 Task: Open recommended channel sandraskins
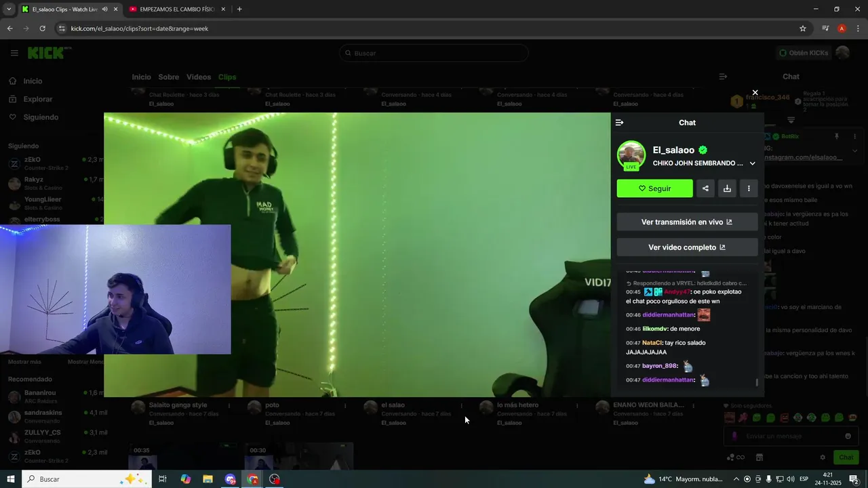54,416
